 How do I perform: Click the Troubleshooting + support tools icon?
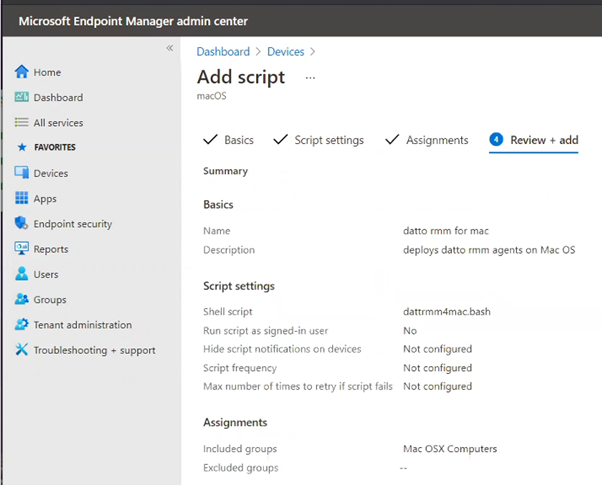click(x=22, y=349)
